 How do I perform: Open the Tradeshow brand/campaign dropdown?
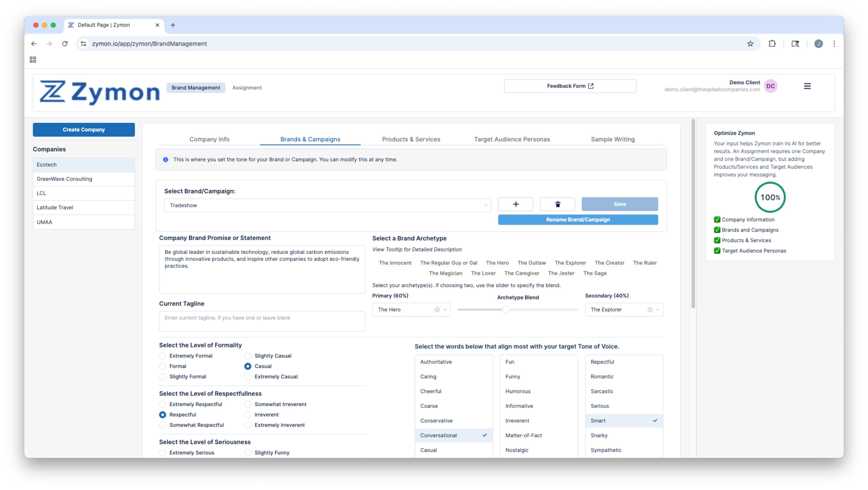(328, 205)
